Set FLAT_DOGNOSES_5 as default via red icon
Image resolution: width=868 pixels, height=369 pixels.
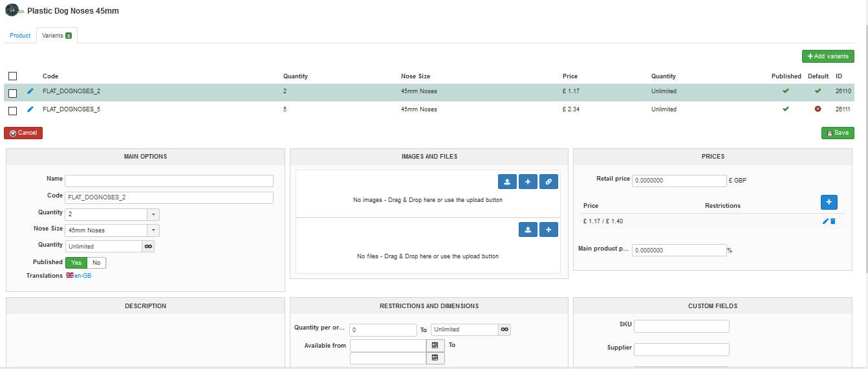[818, 109]
